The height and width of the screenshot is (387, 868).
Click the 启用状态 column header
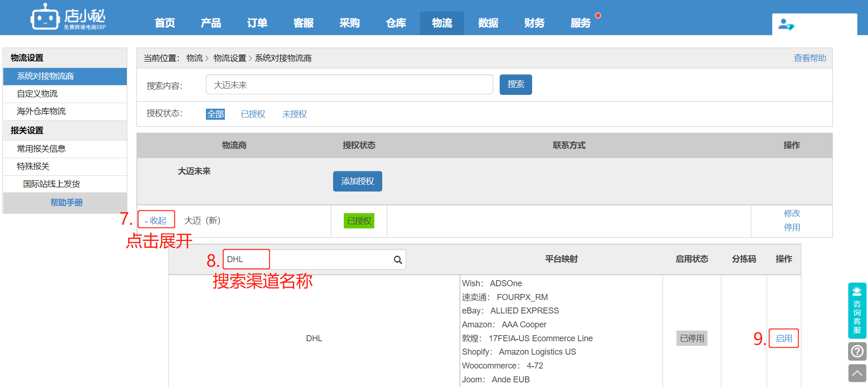point(692,259)
